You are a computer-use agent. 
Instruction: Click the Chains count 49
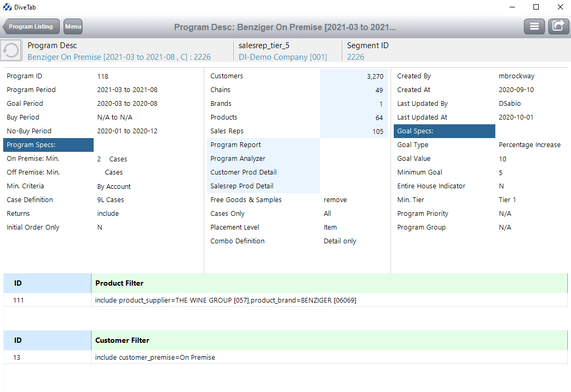379,90
